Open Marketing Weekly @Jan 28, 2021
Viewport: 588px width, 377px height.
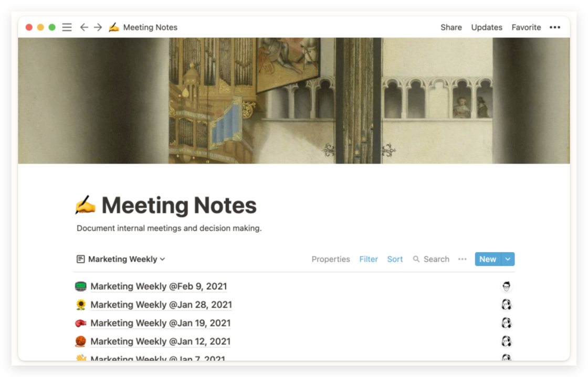click(161, 305)
